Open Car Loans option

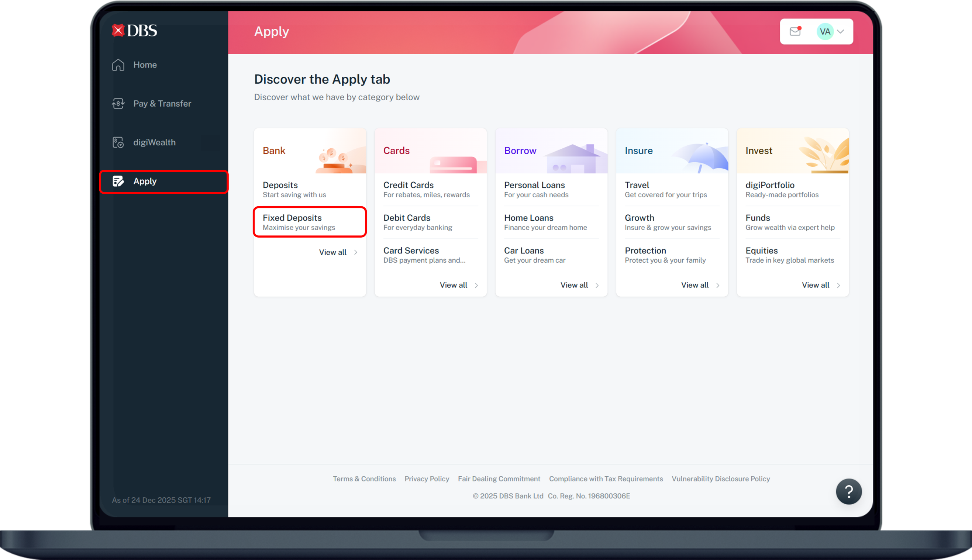click(x=551, y=255)
